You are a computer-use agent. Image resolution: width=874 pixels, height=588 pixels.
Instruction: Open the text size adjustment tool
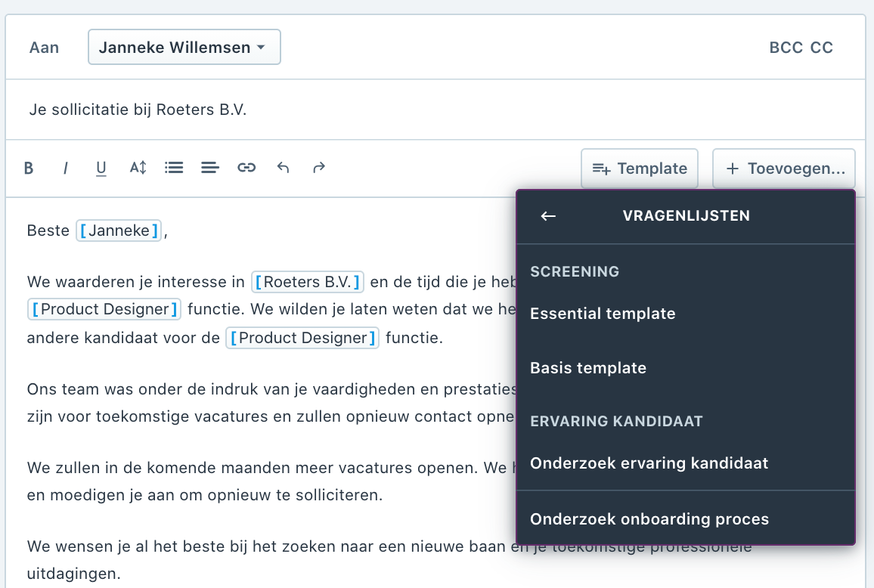(137, 168)
